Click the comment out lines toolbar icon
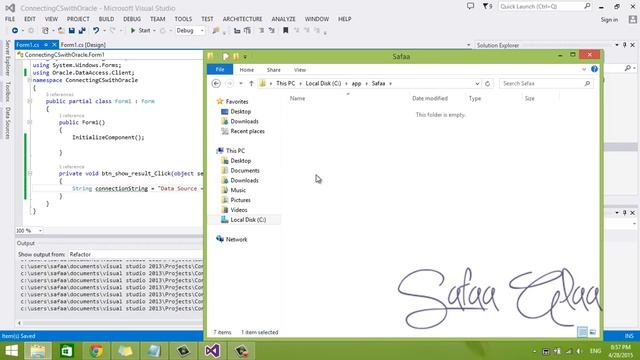Screen dimensions: 640x360 [x=261, y=31]
